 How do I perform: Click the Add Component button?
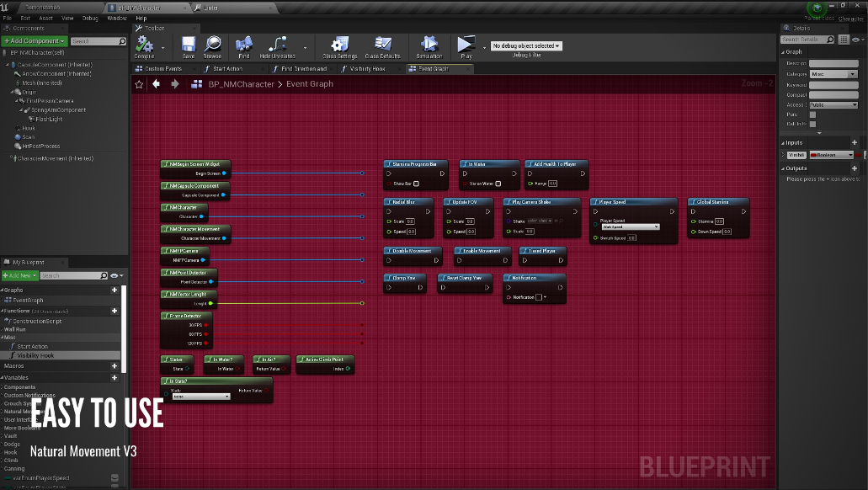(35, 41)
